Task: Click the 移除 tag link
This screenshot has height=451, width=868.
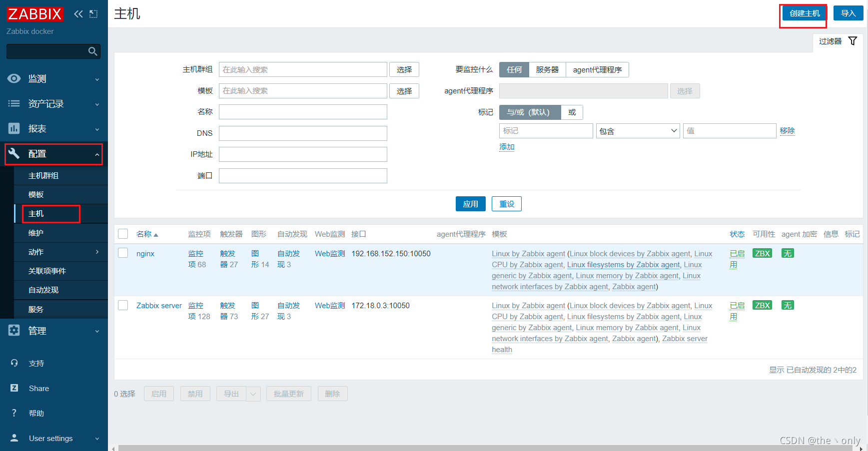Action: 787,130
